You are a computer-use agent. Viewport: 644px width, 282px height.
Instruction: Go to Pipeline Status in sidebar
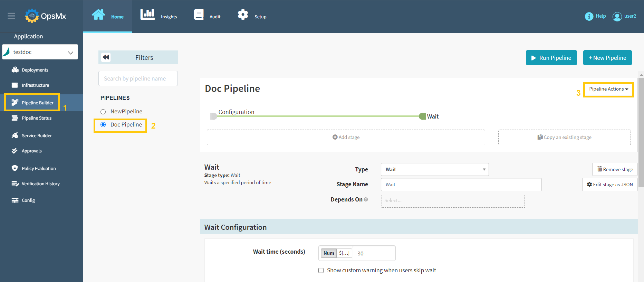coord(36,118)
